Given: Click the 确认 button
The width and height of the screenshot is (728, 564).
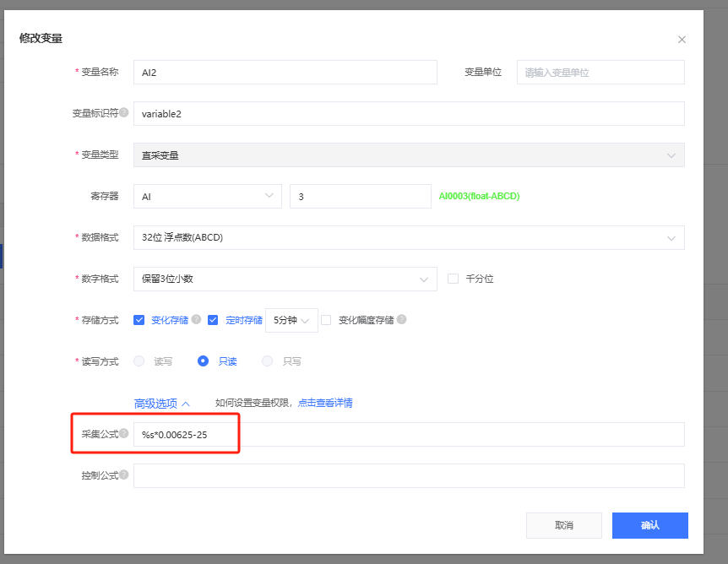Looking at the screenshot, I should [649, 525].
